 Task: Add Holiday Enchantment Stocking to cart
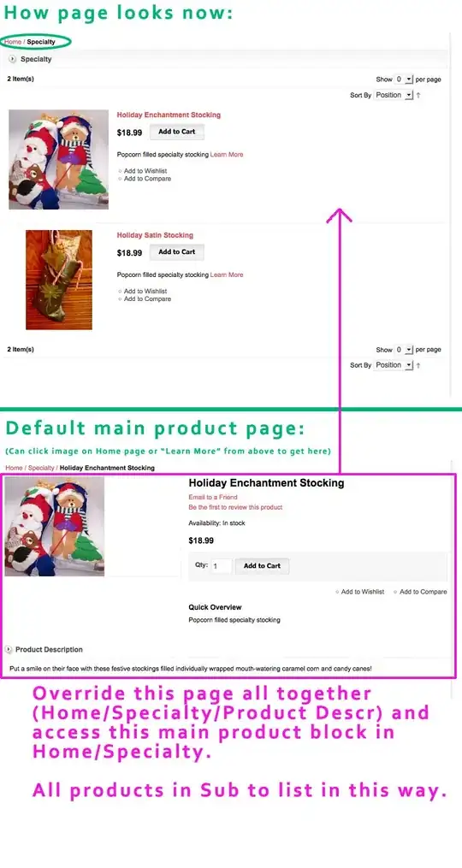click(177, 132)
